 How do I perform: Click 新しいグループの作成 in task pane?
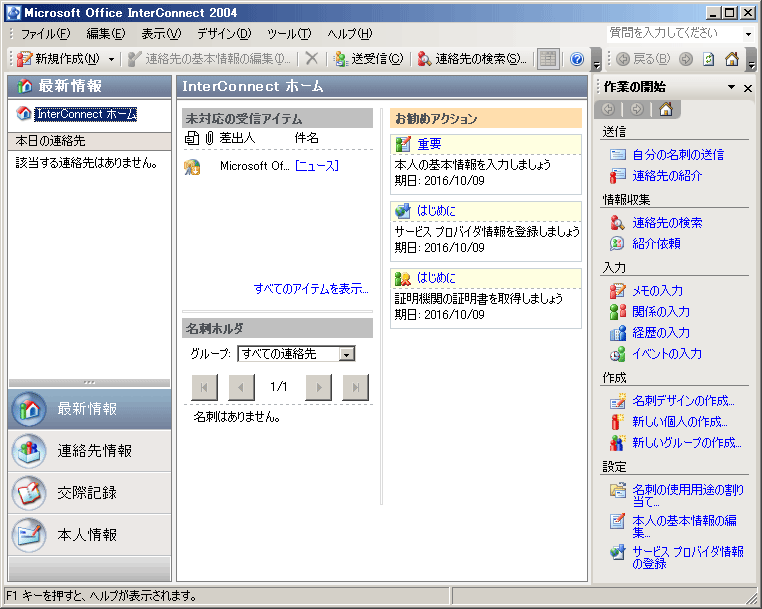pyautogui.click(x=687, y=442)
